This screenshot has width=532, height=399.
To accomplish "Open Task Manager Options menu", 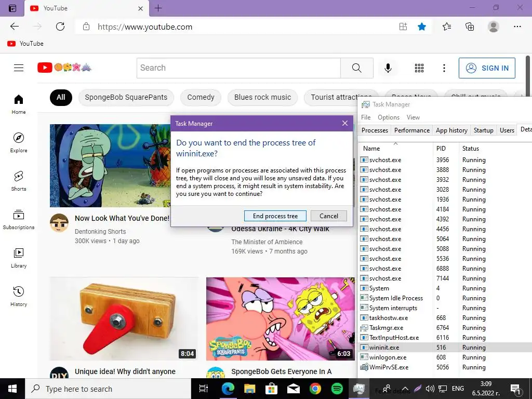I will pos(389,117).
